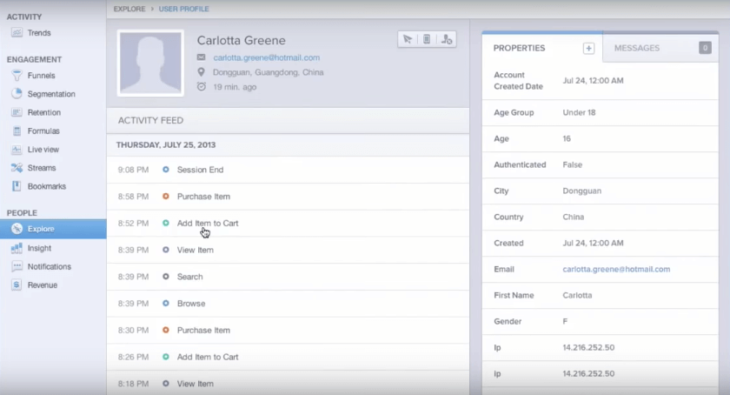
Task: Open Trends in the sidebar
Action: pyautogui.click(x=39, y=33)
